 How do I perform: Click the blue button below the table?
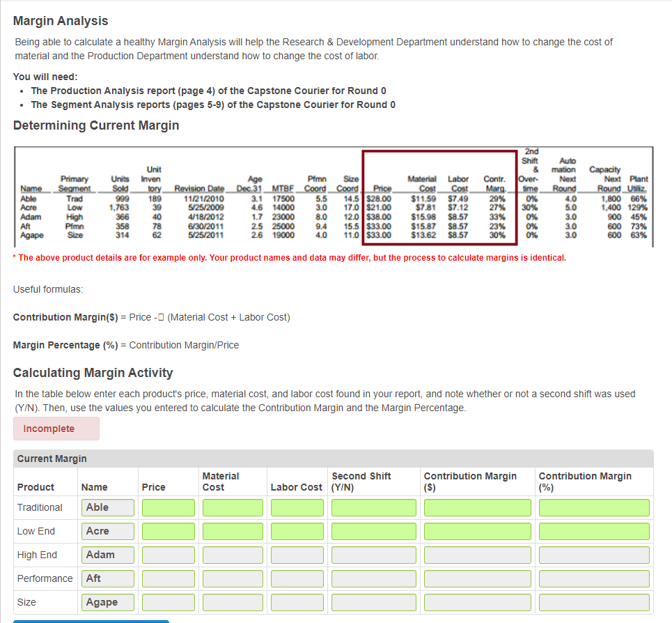click(x=91, y=621)
